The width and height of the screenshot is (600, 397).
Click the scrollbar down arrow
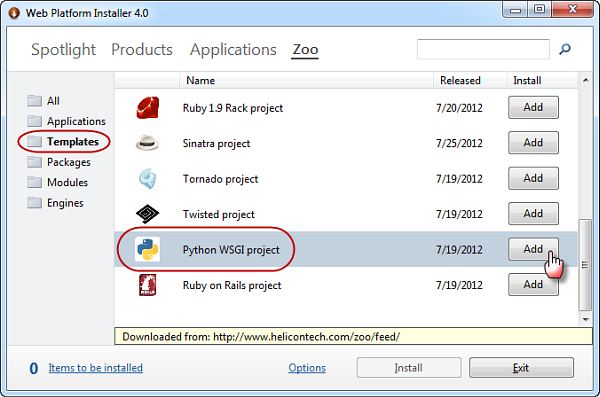(x=585, y=319)
